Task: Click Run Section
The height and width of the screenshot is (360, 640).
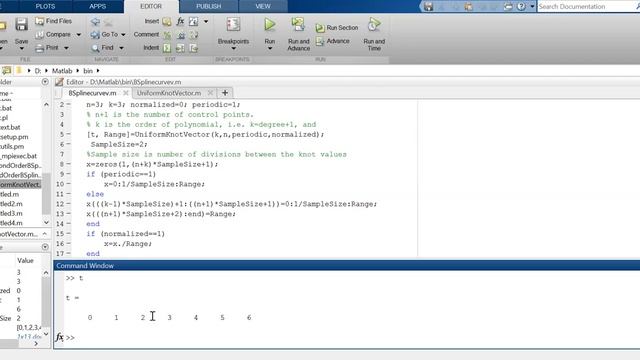Action: [337, 28]
